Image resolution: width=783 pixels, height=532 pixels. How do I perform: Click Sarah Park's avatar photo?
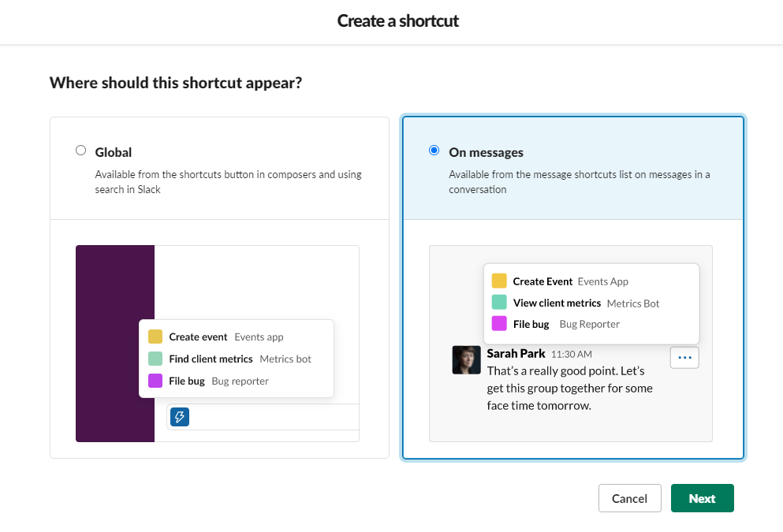click(466, 359)
